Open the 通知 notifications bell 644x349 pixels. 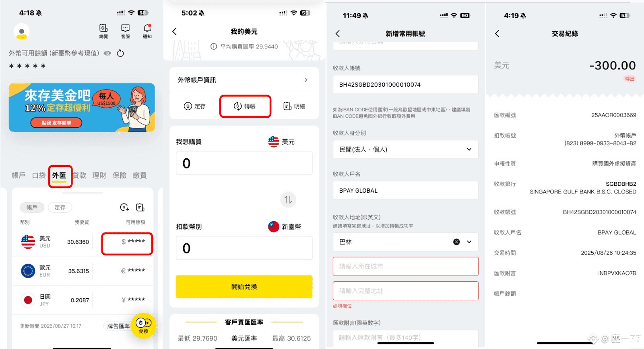coord(147,31)
